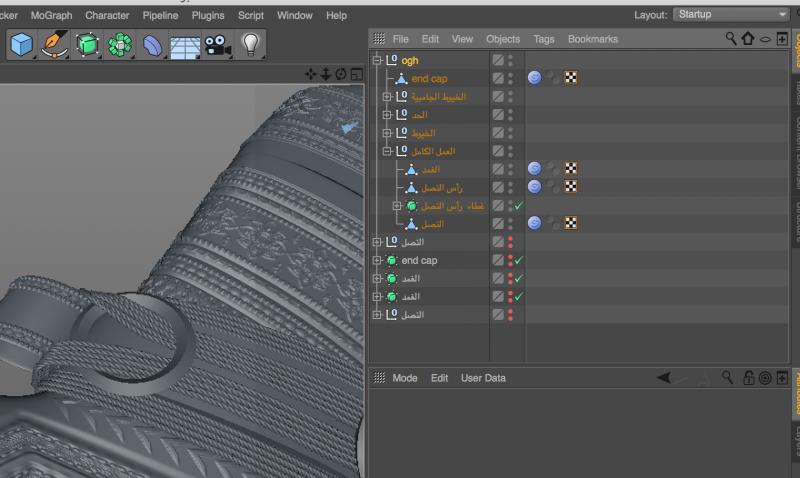800x478 pixels.
Task: Toggle the layer square for the orange end cap row
Action: 497,78
